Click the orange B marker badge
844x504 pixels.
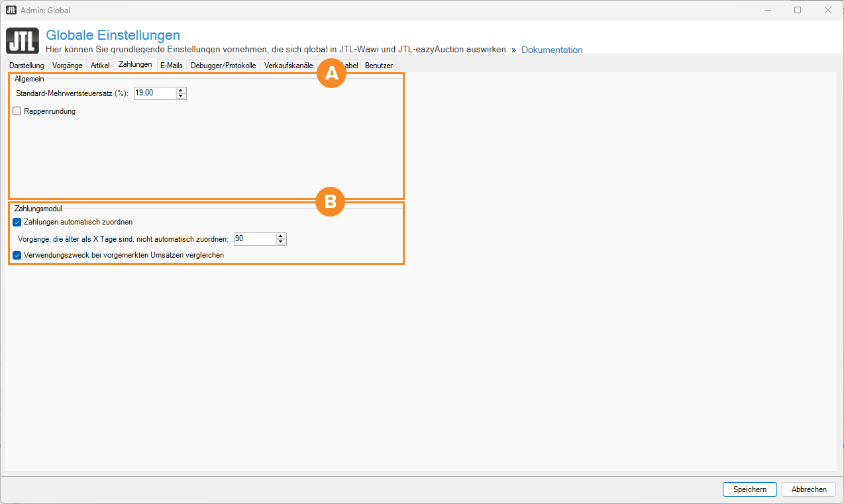(x=330, y=202)
